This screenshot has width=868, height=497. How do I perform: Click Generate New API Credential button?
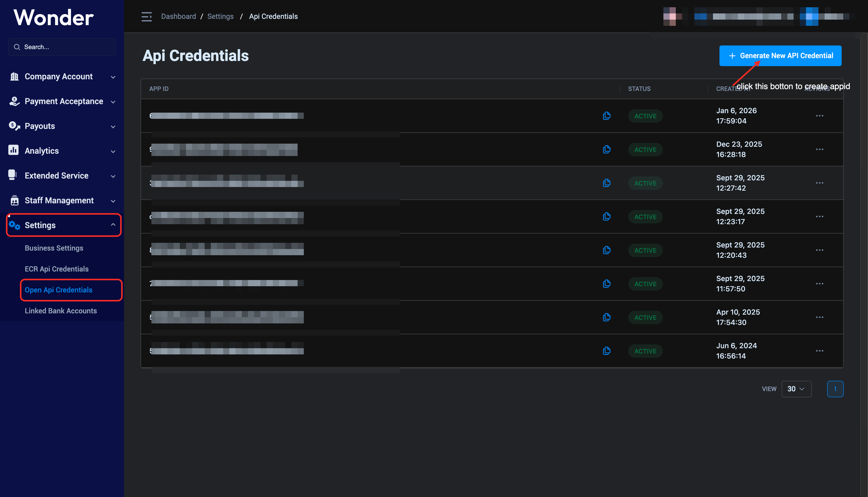tap(780, 56)
